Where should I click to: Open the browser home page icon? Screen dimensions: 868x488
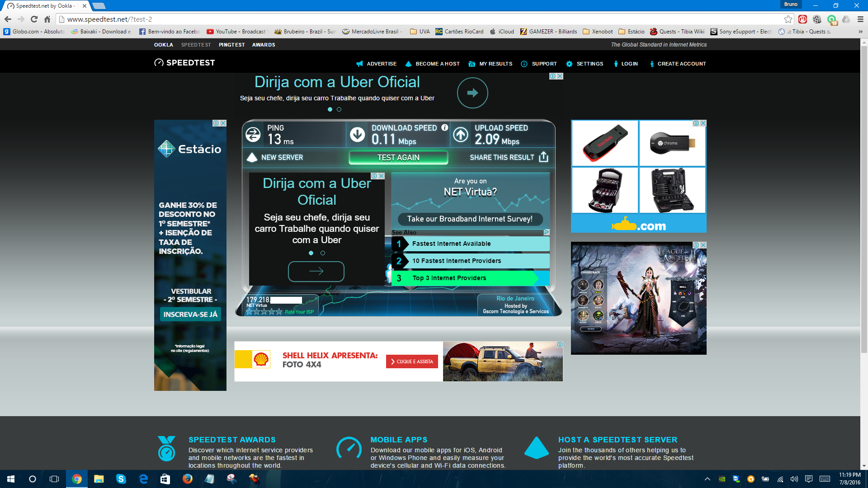pos(47,19)
